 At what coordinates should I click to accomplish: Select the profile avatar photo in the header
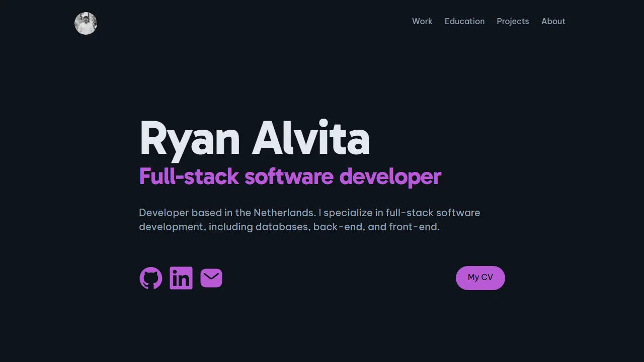[86, 23]
